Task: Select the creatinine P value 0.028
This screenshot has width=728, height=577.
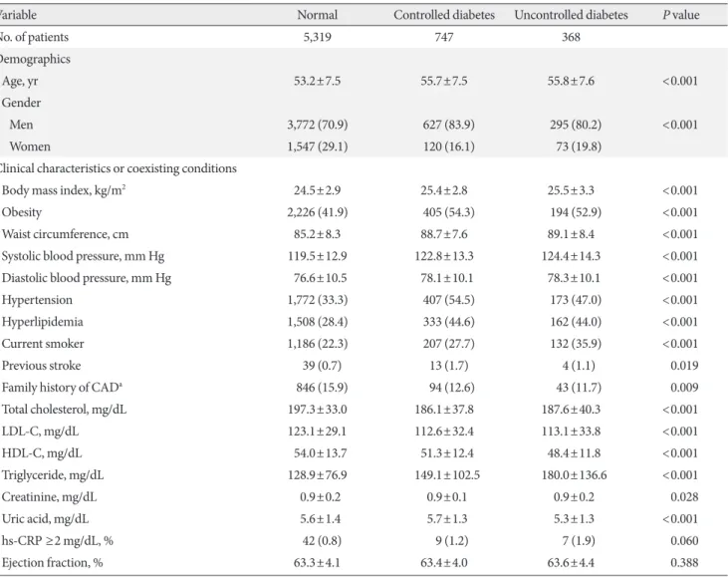Action: point(684,497)
